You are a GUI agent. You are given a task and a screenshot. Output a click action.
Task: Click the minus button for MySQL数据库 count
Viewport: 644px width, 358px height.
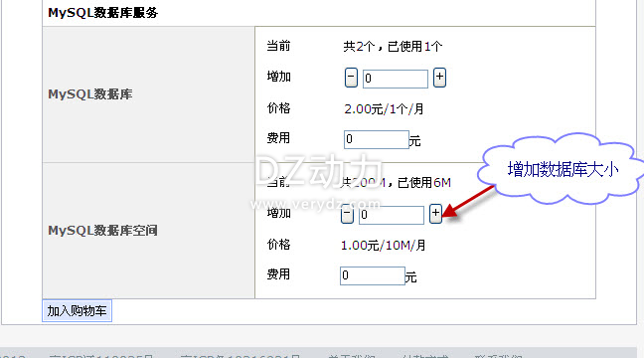(351, 78)
